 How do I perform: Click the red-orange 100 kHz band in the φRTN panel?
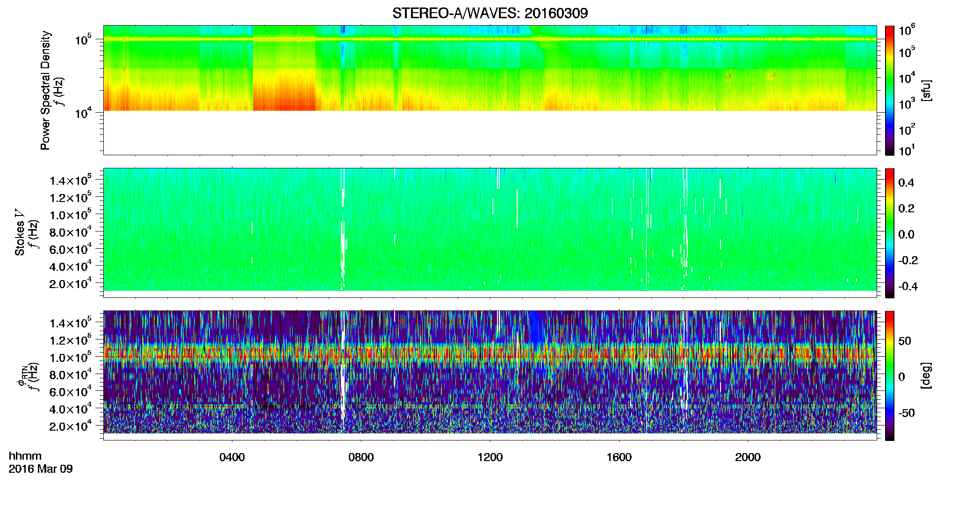[490, 353]
